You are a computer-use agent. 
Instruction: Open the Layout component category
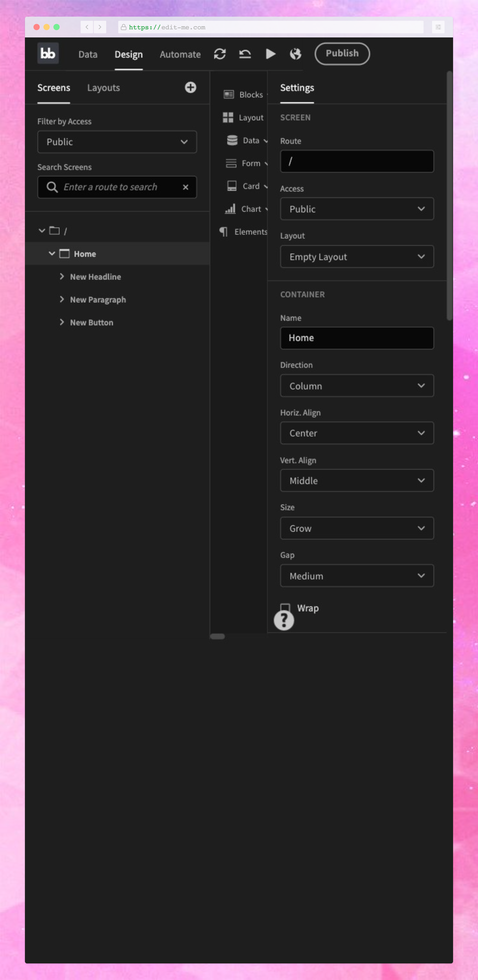243,117
